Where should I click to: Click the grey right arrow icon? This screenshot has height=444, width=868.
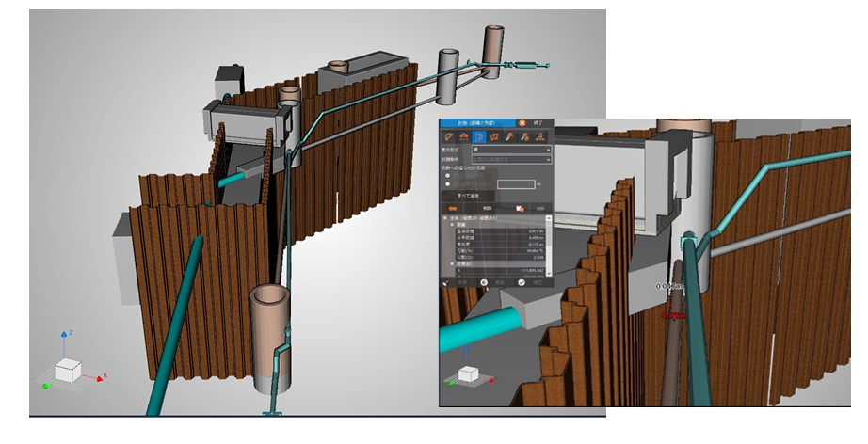click(542, 207)
